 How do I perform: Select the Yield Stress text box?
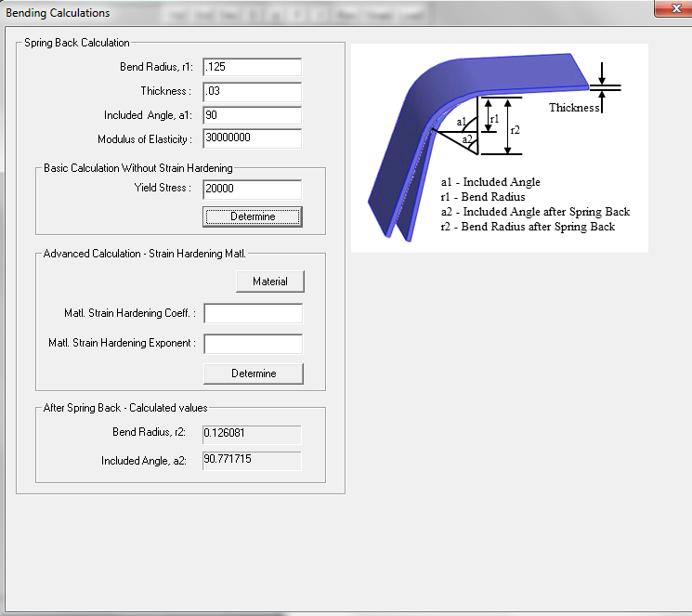tap(252, 189)
